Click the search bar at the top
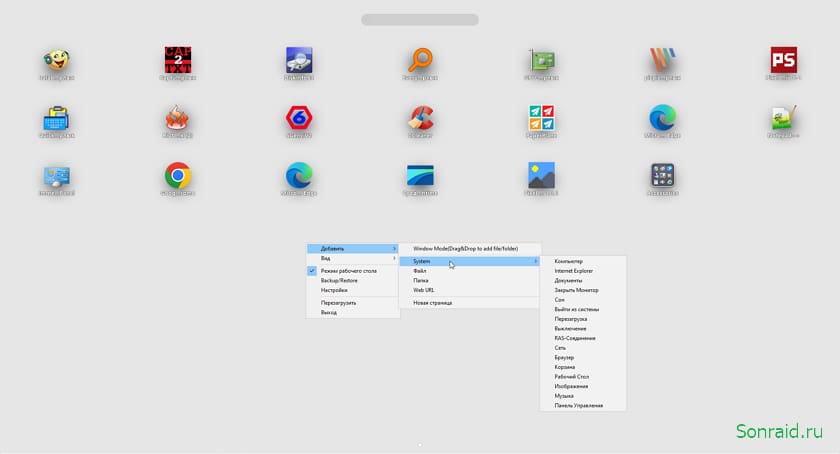 pos(420,20)
